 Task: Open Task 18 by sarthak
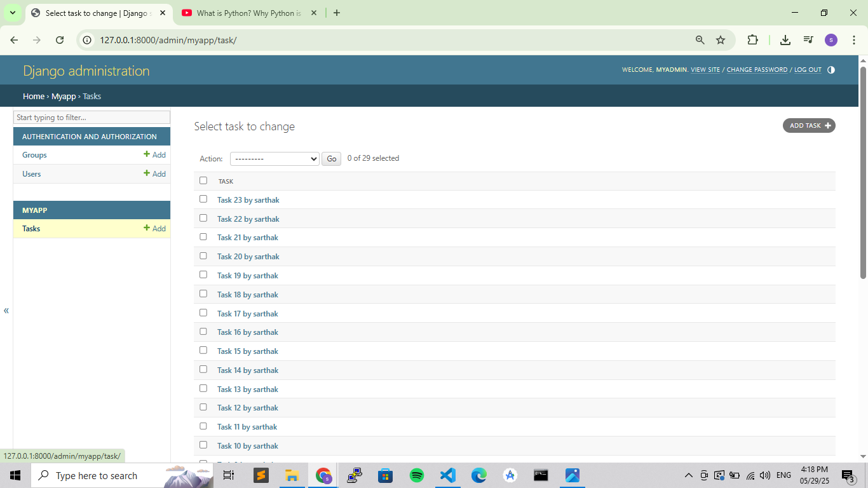pos(248,295)
